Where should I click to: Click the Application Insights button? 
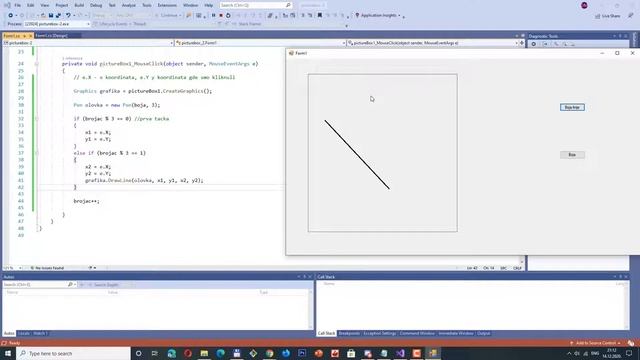(x=378, y=16)
